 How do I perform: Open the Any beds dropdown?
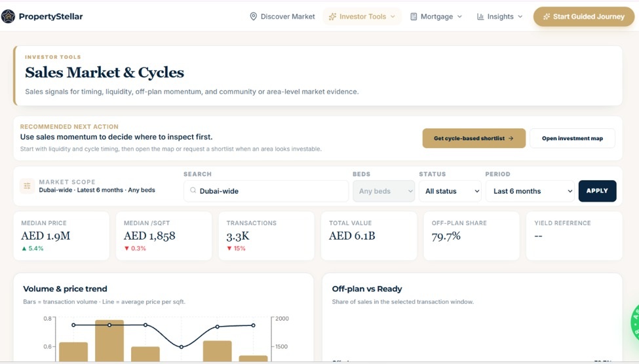coord(384,191)
